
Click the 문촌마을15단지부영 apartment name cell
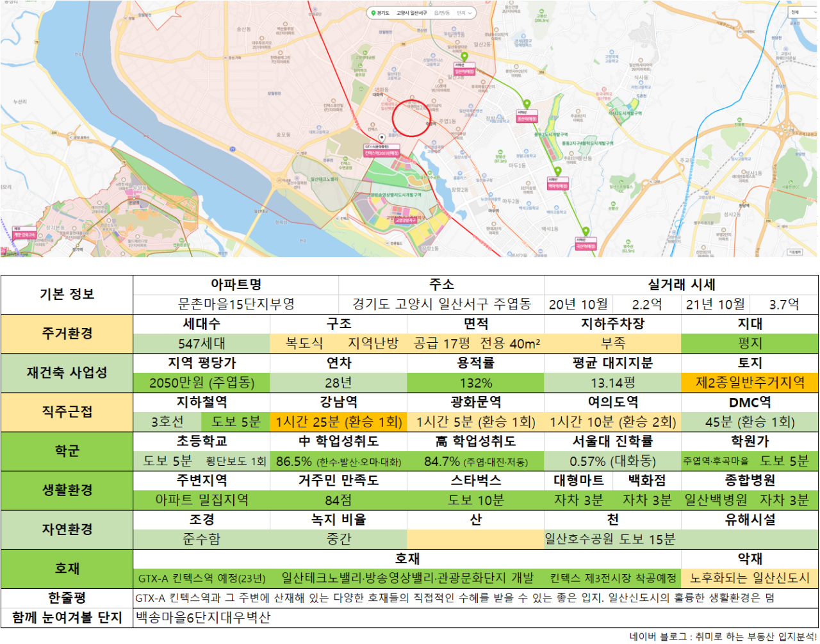[236, 304]
